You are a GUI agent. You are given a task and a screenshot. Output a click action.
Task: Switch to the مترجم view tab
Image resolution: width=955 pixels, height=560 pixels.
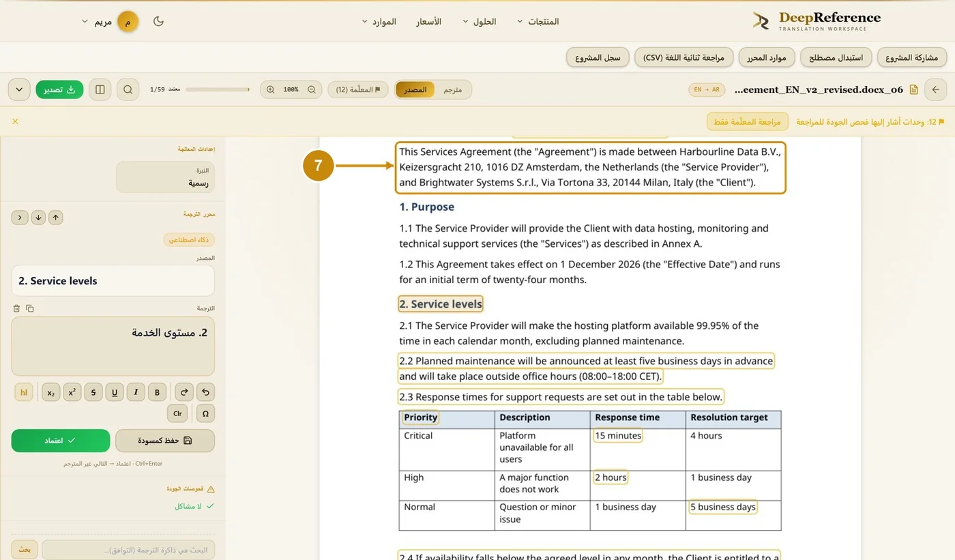(x=453, y=89)
